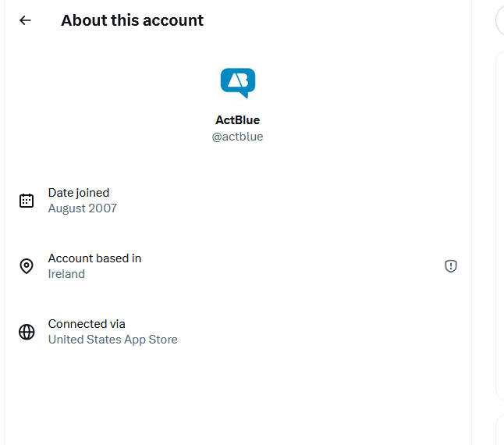Select the ActBlue display name
The height and width of the screenshot is (445, 504).
(237, 120)
